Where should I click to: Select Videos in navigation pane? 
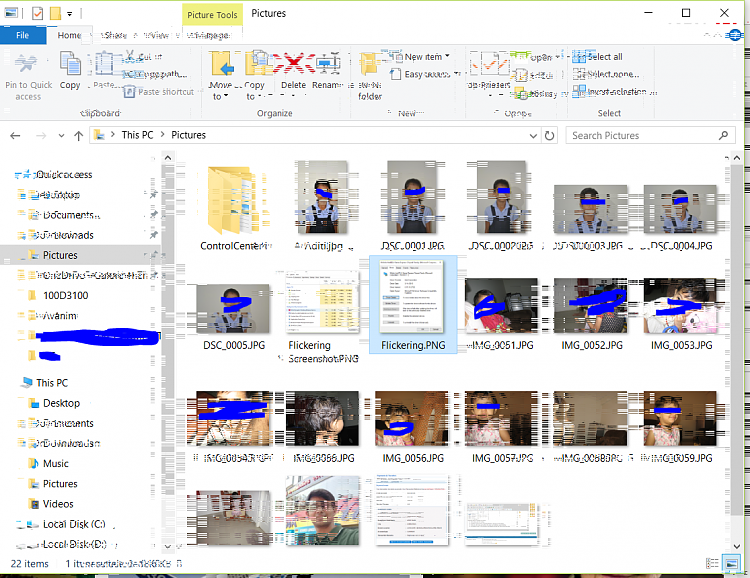(58, 504)
